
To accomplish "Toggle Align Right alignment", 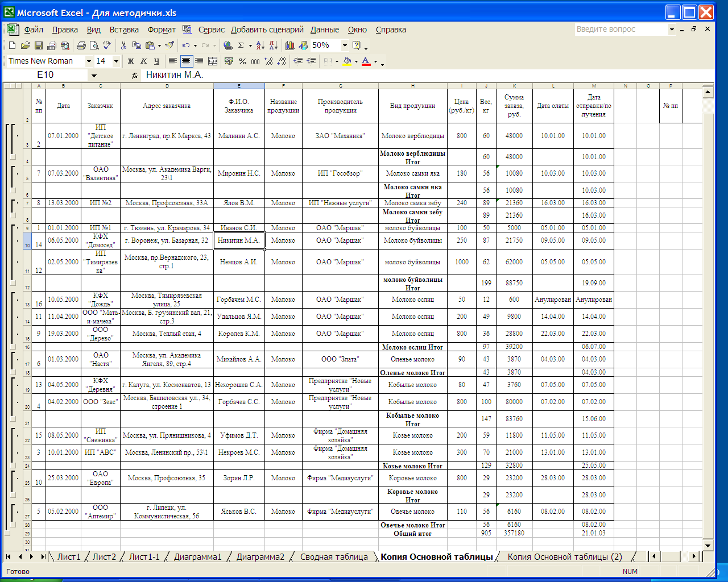I will click(x=199, y=61).
